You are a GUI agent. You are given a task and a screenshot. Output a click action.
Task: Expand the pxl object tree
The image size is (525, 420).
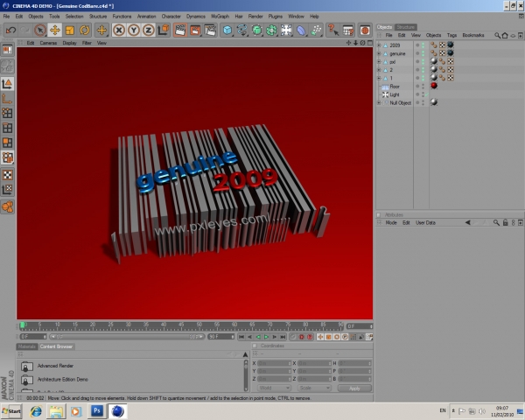pyautogui.click(x=379, y=61)
